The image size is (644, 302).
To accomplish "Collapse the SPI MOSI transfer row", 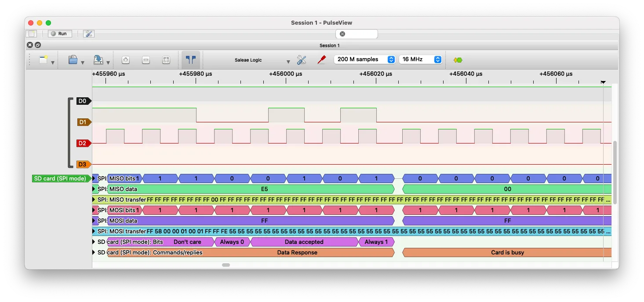I will click(x=94, y=231).
